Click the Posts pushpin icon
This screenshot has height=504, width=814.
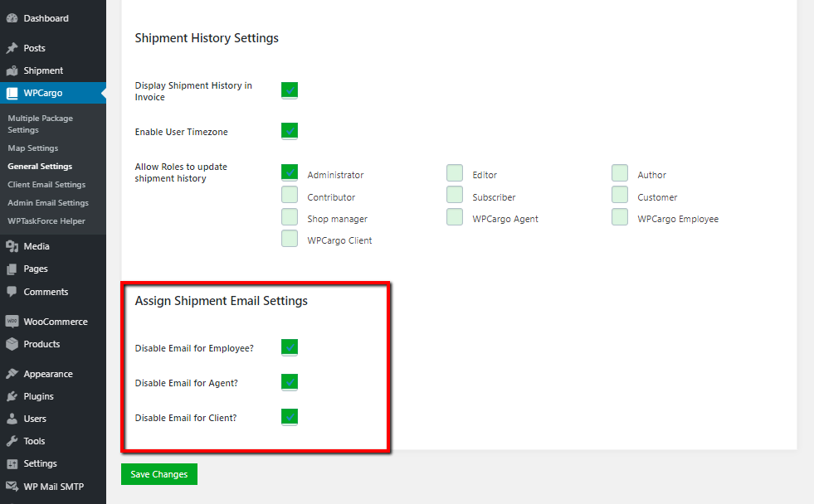[12, 48]
